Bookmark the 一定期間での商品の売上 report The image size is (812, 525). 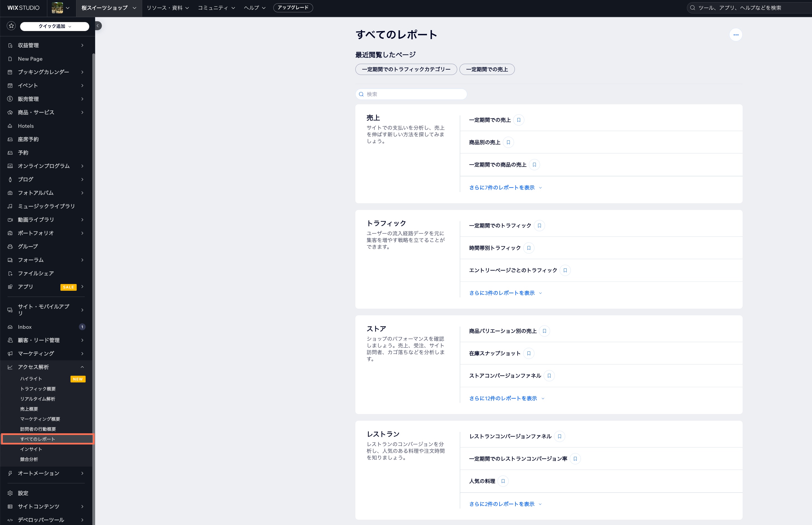click(534, 165)
